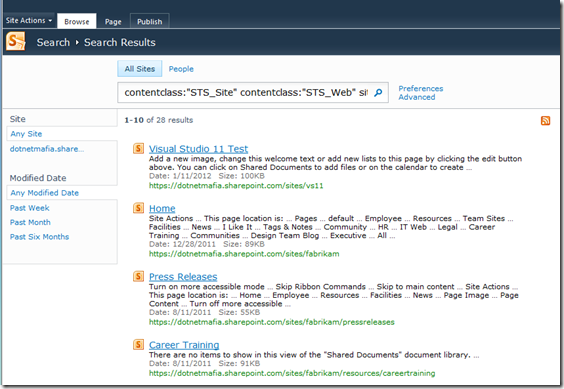Click the icon beside Visual Studio 11 Test
The height and width of the screenshot is (389, 564).
tap(138, 148)
